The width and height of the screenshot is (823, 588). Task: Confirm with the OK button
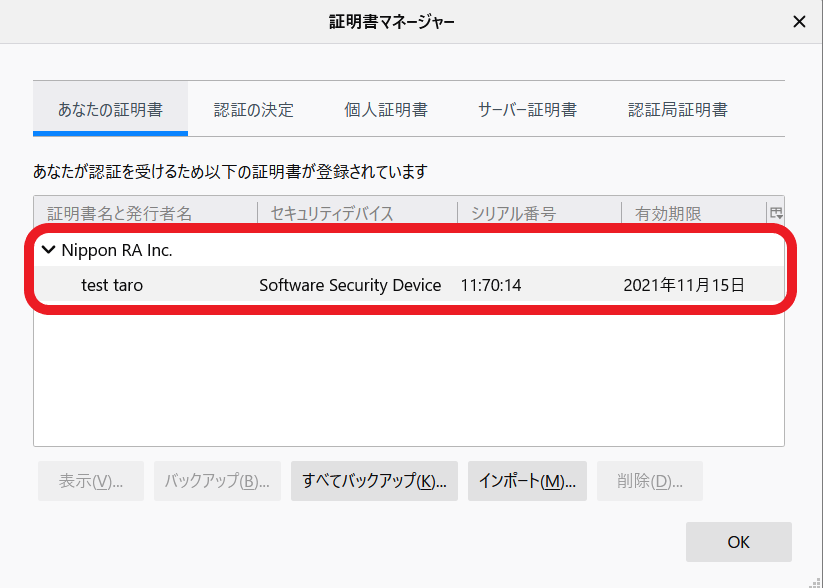(738, 542)
